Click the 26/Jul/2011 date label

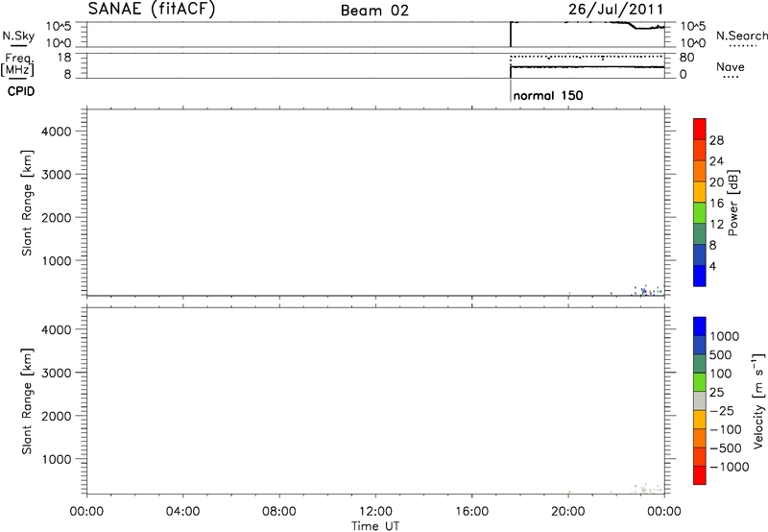[615, 10]
